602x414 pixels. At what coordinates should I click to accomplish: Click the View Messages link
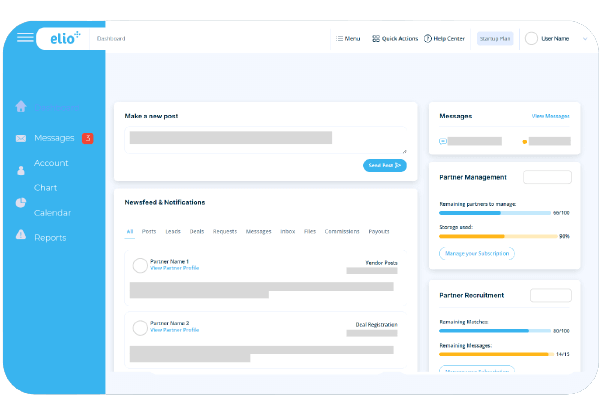(551, 116)
